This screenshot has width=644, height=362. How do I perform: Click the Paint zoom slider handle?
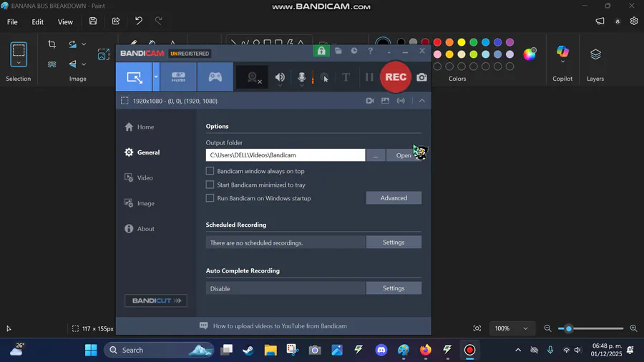(569, 328)
